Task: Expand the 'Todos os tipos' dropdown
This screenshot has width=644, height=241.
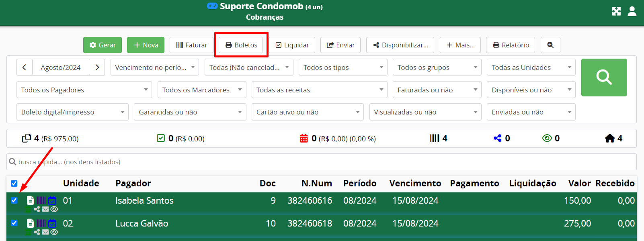Action: 343,67
